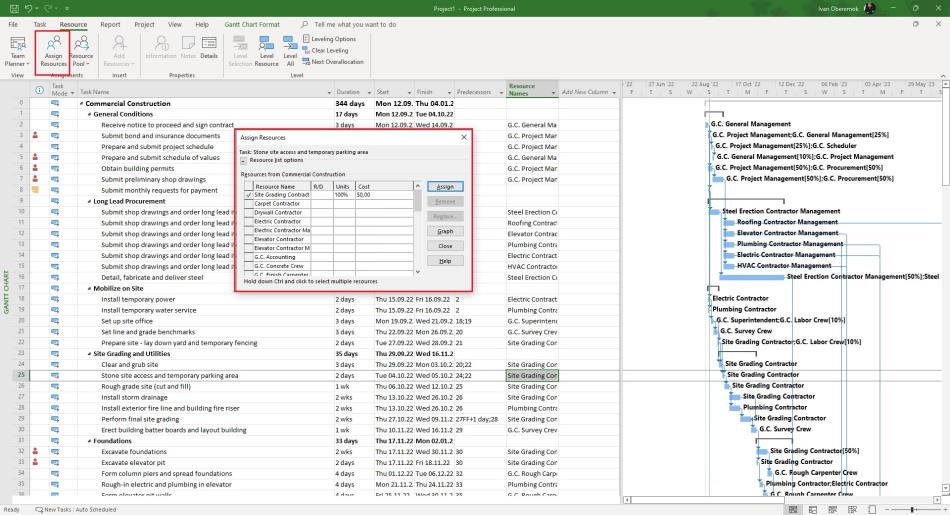Click the Close button in Assign Resources
950x515 pixels.
445,246
